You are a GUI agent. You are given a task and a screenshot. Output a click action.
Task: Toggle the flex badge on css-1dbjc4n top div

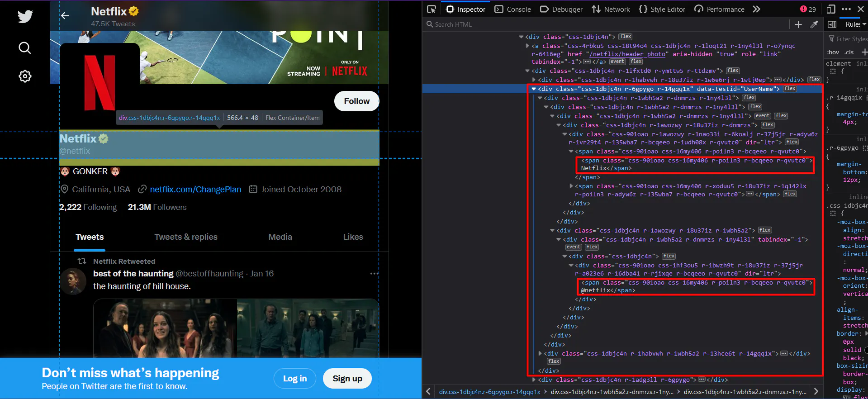[x=626, y=37]
